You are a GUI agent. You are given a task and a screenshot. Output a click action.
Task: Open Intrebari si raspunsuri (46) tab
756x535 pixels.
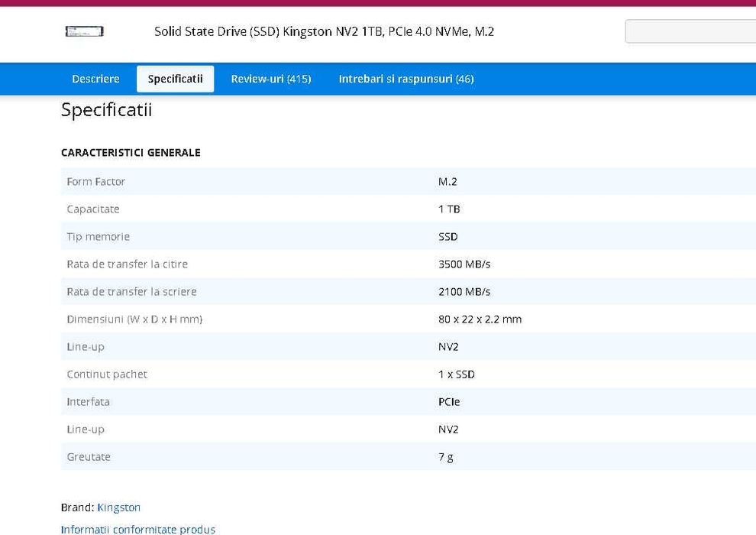[x=406, y=79]
